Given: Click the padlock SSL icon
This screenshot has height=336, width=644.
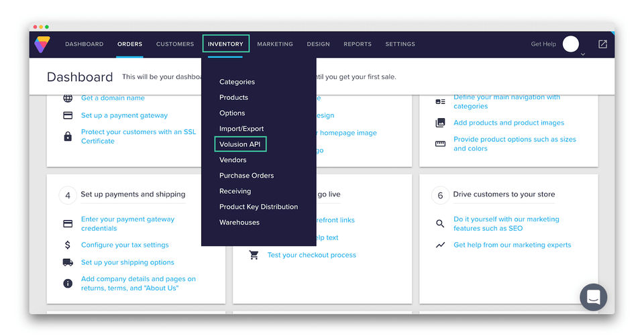Looking at the screenshot, I should [x=68, y=136].
